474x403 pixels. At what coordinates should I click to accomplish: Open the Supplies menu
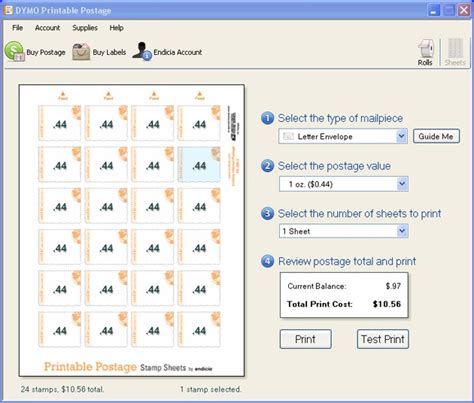pos(85,28)
